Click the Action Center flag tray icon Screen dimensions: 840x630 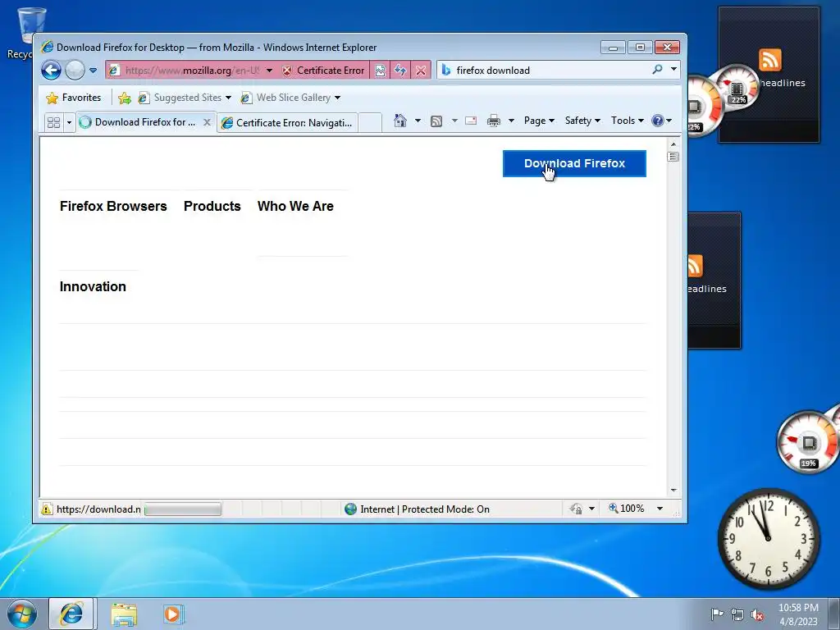[717, 614]
